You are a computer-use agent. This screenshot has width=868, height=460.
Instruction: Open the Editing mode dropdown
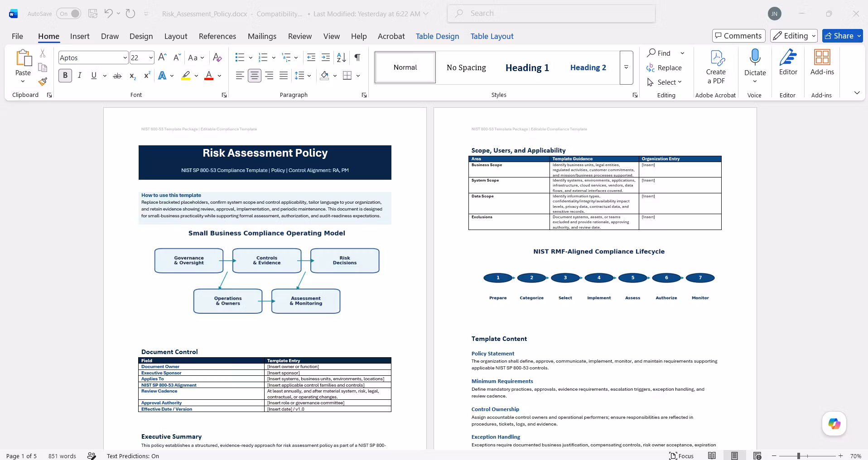(794, 36)
